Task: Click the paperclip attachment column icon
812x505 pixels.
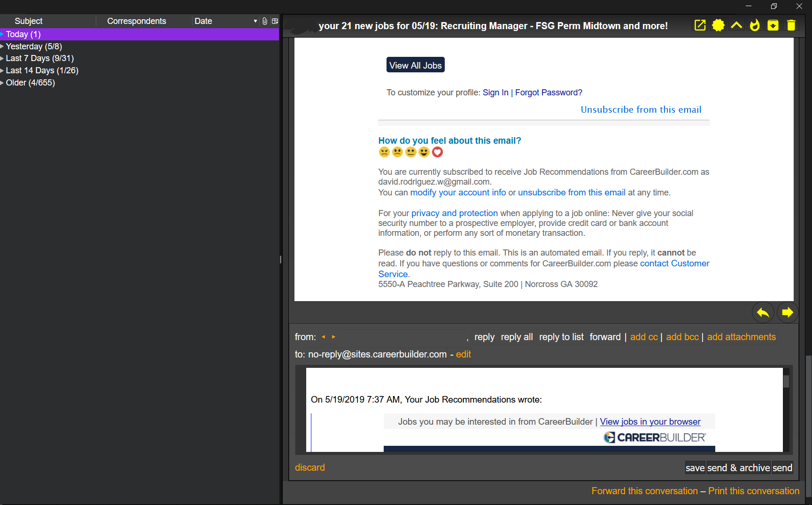Action: (x=264, y=21)
